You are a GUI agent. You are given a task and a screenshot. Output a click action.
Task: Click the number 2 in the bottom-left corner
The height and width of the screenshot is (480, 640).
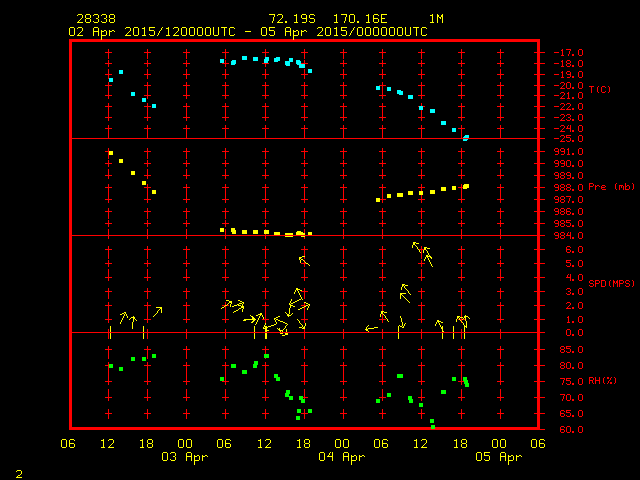(18, 471)
